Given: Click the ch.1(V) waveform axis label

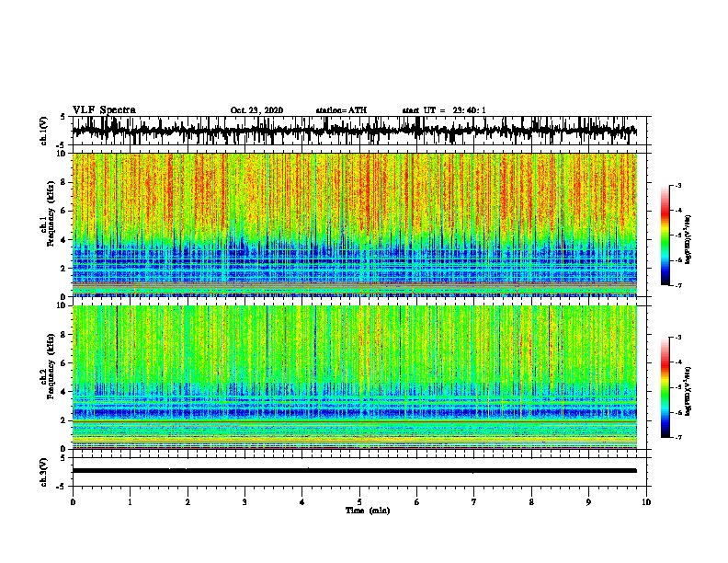Looking at the screenshot, I should coord(43,131).
